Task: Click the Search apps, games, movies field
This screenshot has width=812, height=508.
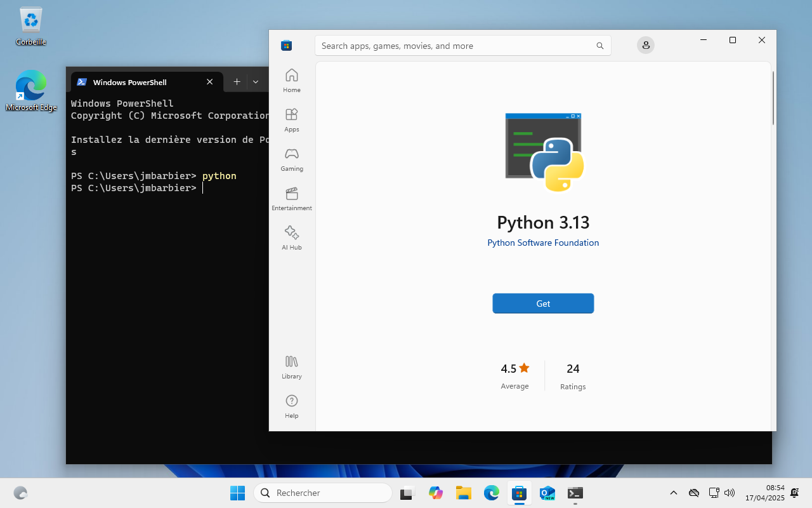Action: pyautogui.click(x=463, y=46)
